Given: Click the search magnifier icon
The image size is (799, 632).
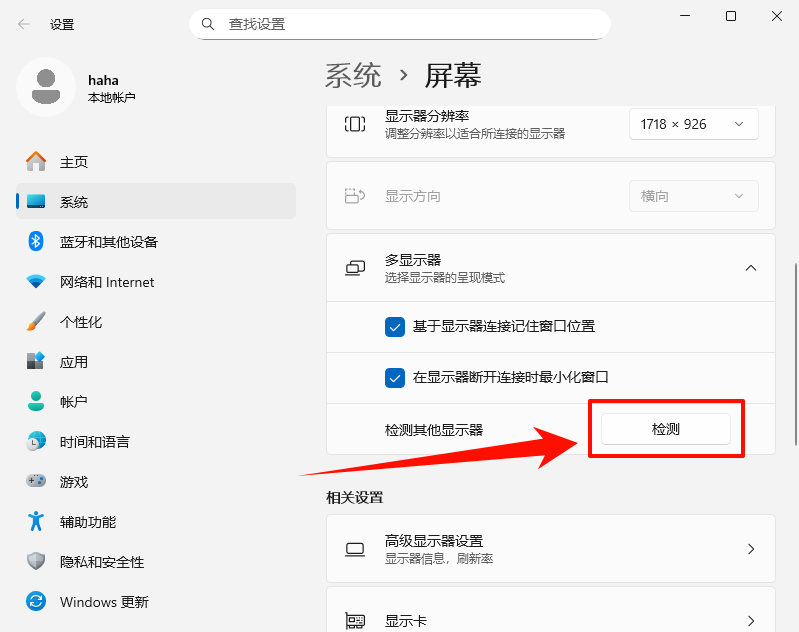Looking at the screenshot, I should tap(207, 24).
